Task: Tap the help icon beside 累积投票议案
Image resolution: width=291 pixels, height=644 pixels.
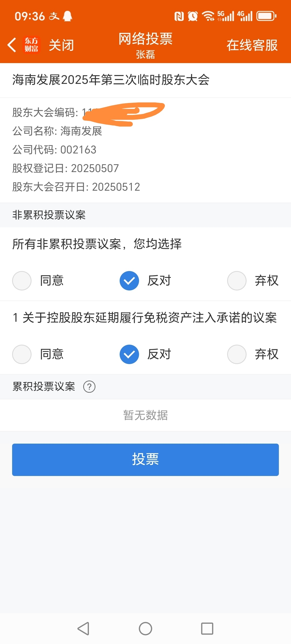Action: tap(89, 387)
